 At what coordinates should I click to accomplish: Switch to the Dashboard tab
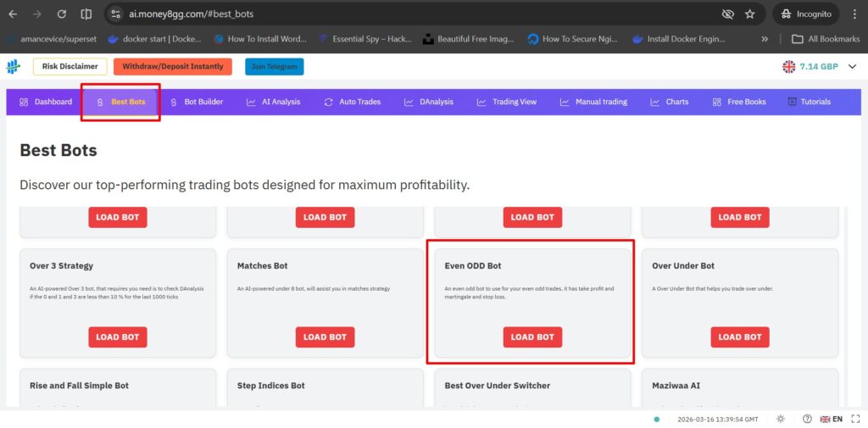(x=46, y=102)
